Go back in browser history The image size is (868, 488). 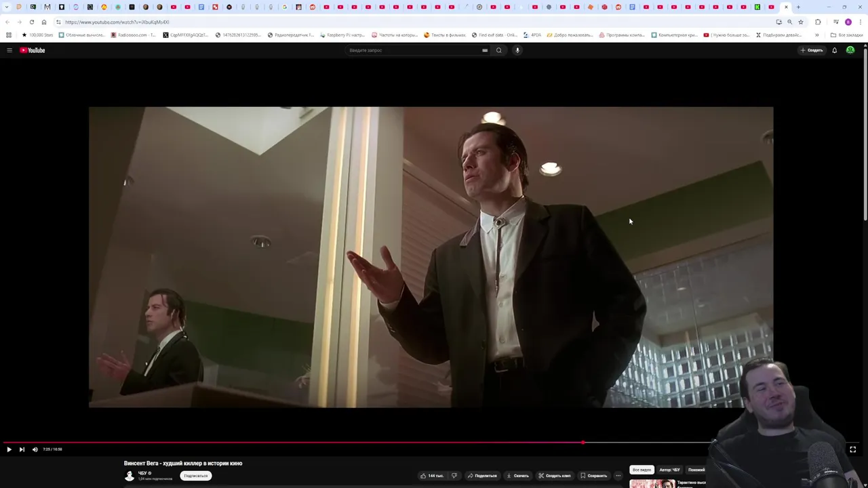pos(7,22)
